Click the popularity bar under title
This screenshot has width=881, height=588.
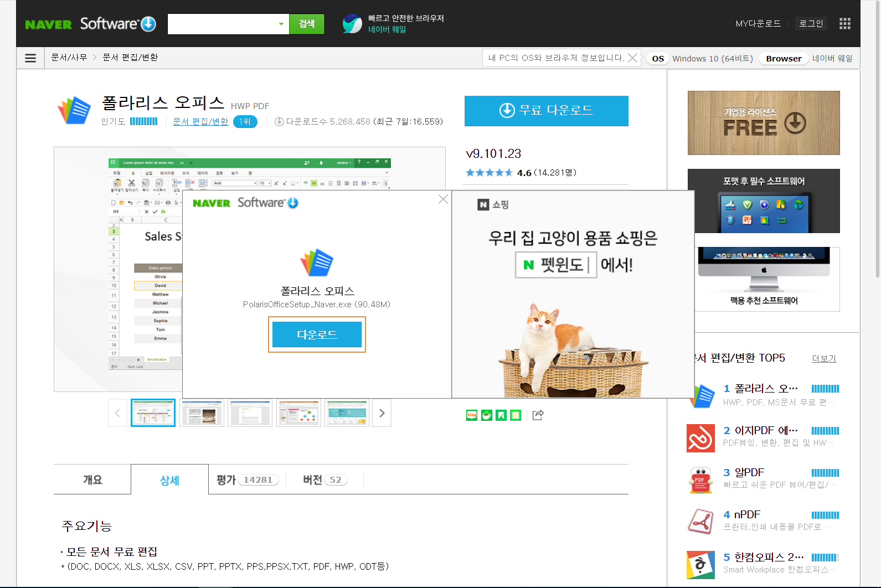(143, 121)
